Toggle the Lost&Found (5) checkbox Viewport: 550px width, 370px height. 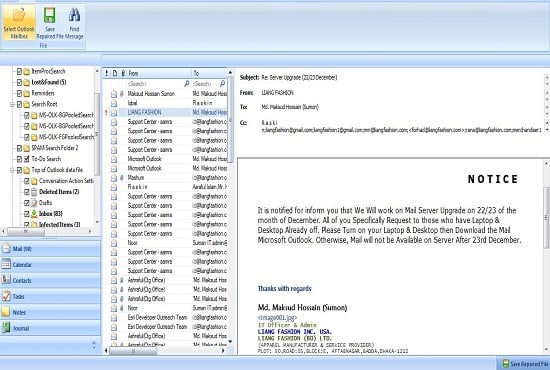pos(19,82)
